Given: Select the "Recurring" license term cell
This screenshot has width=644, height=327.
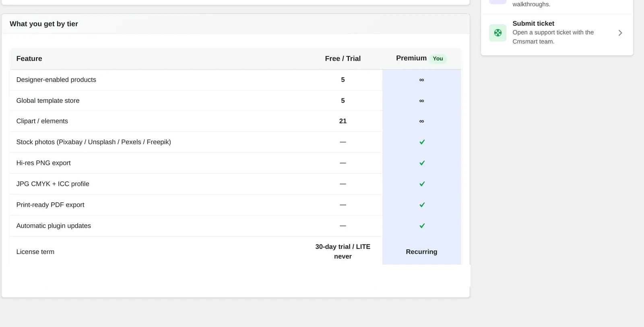Looking at the screenshot, I should [421, 252].
